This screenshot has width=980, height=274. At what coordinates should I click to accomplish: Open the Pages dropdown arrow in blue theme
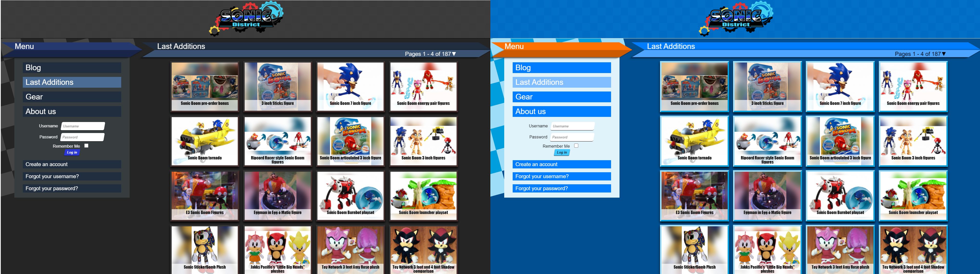pos(943,54)
